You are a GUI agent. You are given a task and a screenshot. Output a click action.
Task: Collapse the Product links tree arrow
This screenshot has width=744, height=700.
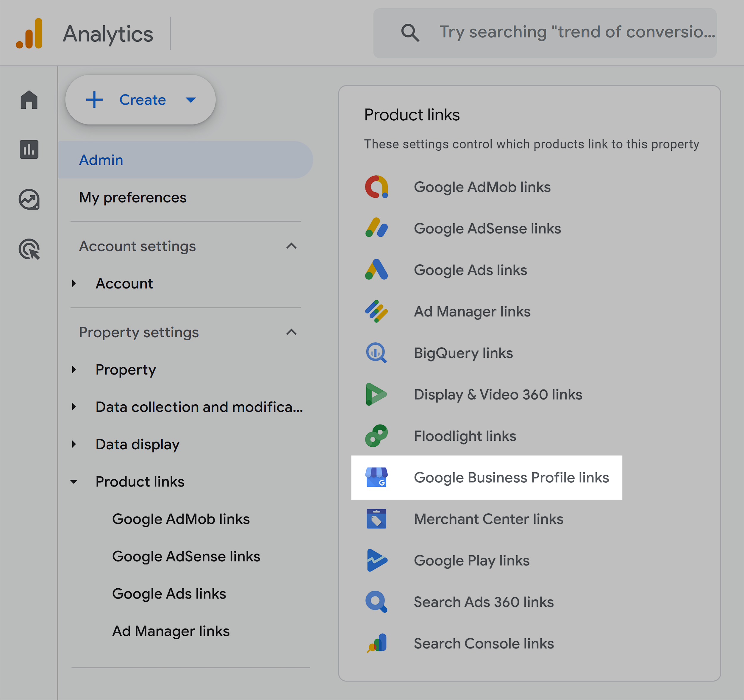(74, 482)
